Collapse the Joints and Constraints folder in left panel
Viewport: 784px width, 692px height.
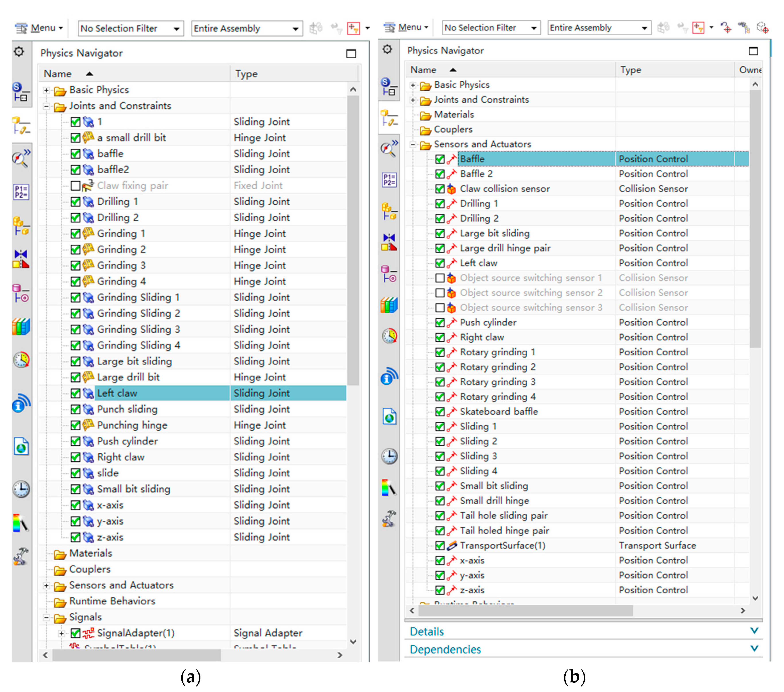coord(46,106)
